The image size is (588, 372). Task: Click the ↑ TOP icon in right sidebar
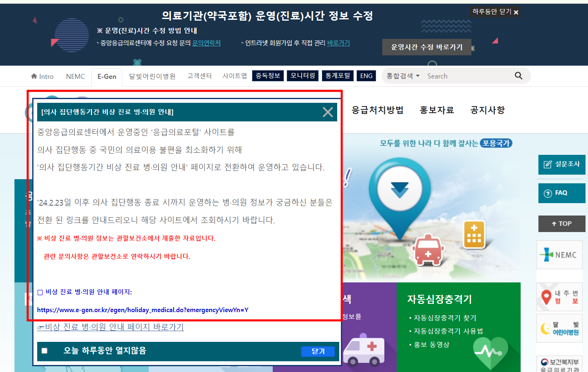[562, 223]
